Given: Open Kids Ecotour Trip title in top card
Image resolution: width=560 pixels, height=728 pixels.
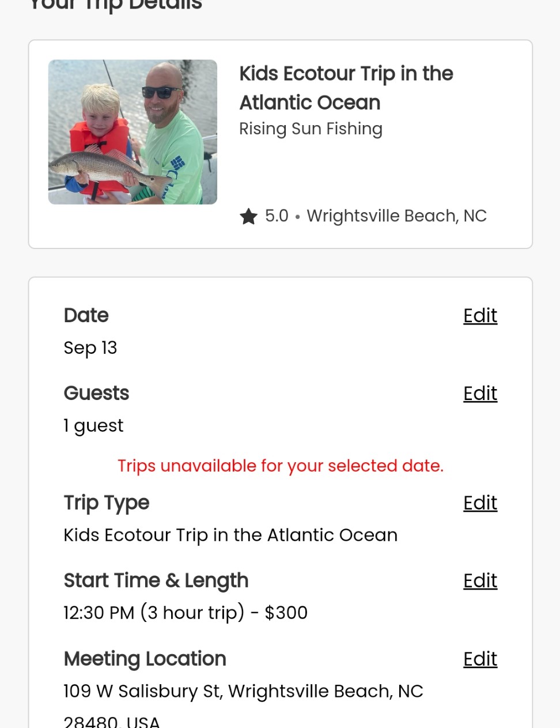Looking at the screenshot, I should 346,88.
